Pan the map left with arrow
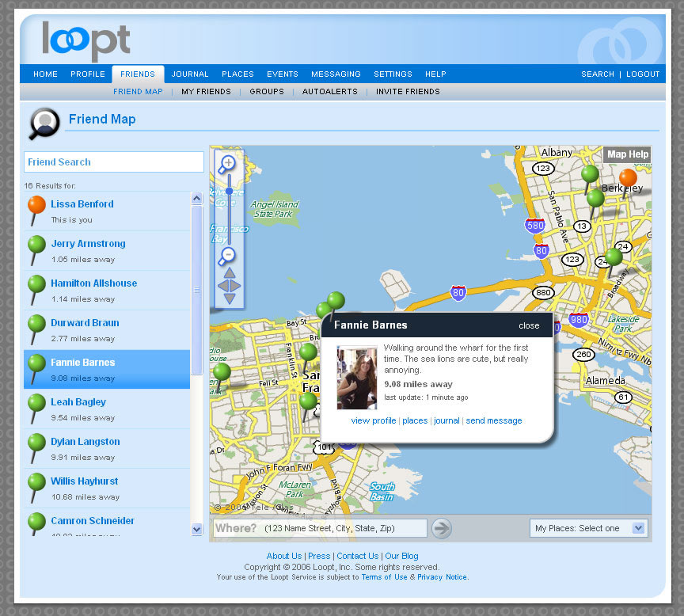The height and width of the screenshot is (616, 684). pos(223,286)
